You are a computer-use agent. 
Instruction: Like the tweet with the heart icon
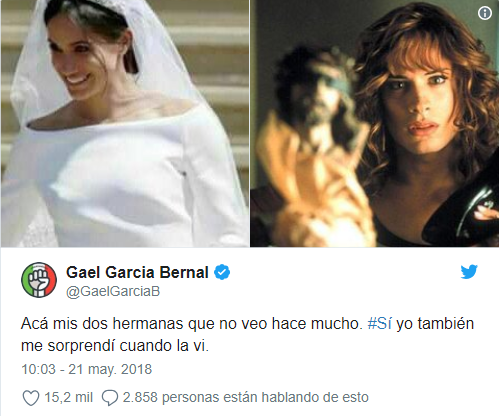click(x=31, y=398)
